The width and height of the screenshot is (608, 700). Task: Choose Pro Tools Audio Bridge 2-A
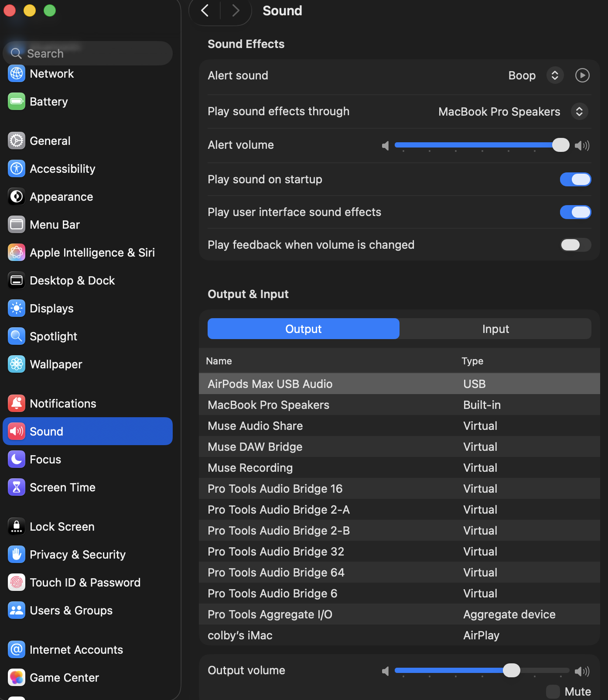(400, 509)
